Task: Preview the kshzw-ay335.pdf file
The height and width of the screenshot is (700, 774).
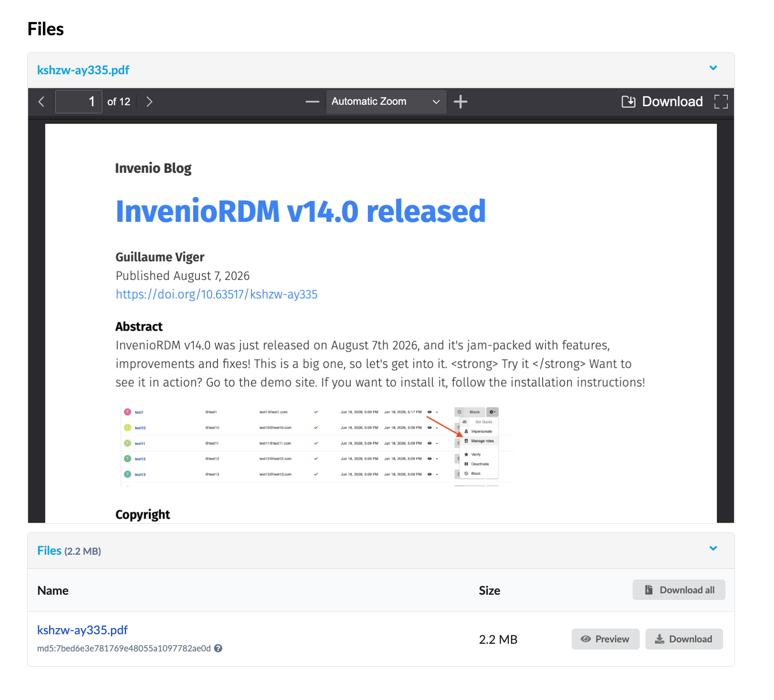Action: (x=605, y=639)
